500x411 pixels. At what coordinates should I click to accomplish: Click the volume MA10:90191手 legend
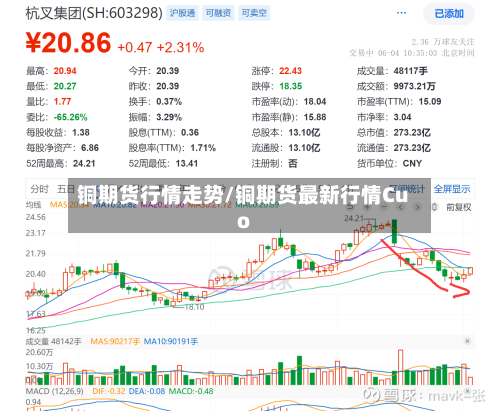pos(171,341)
